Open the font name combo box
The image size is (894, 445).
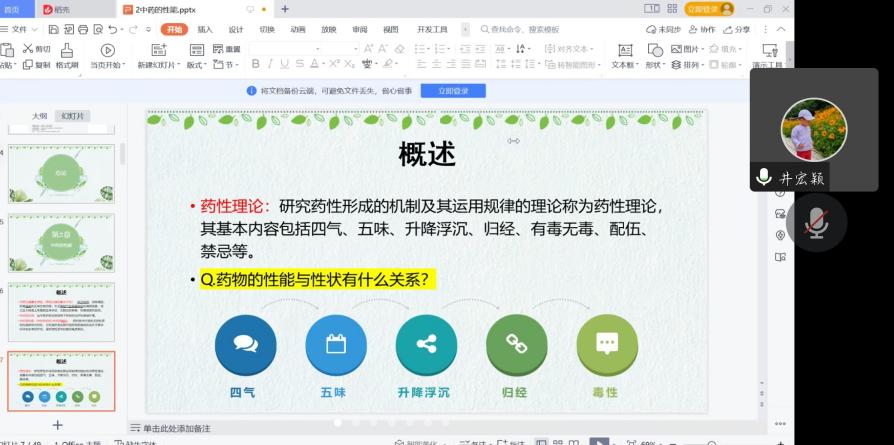click(286, 48)
